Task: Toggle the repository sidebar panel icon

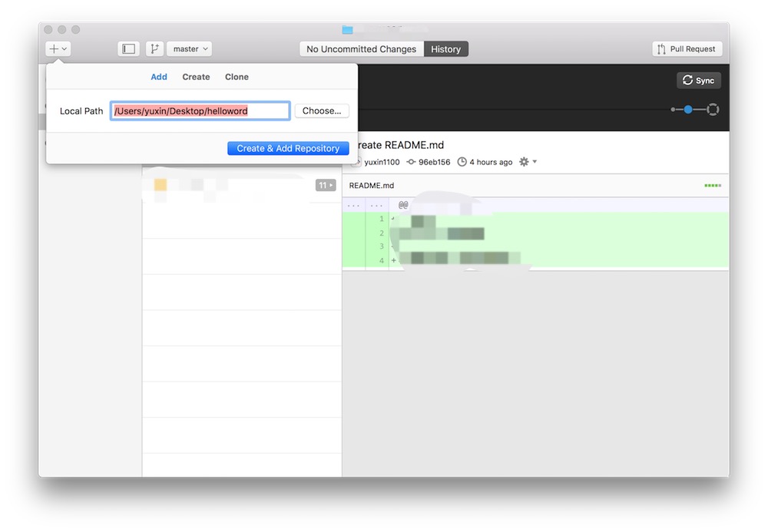Action: [129, 48]
